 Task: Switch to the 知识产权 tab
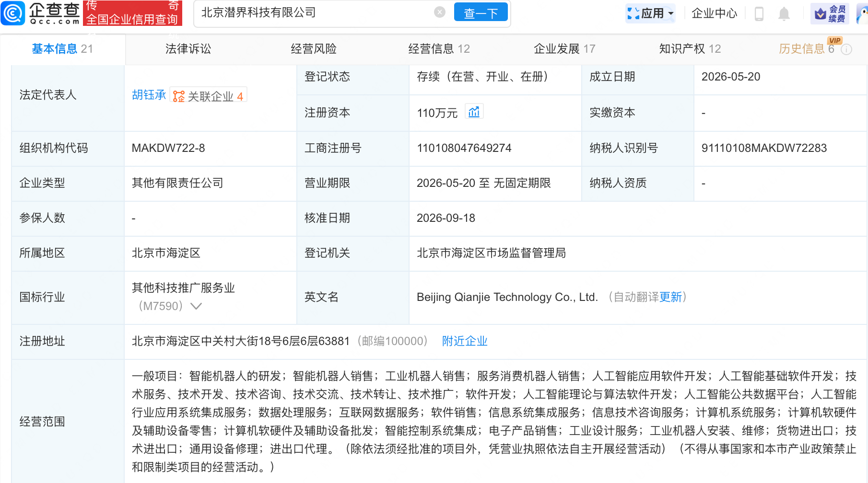point(690,49)
